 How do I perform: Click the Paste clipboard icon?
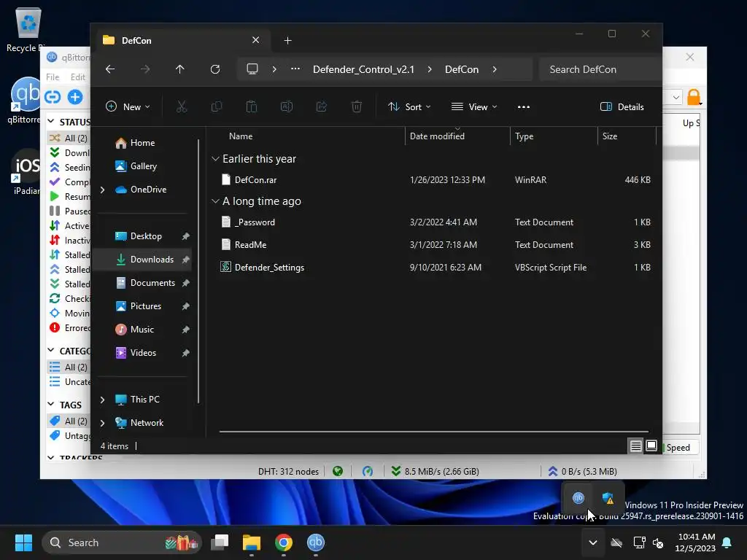pyautogui.click(x=252, y=106)
